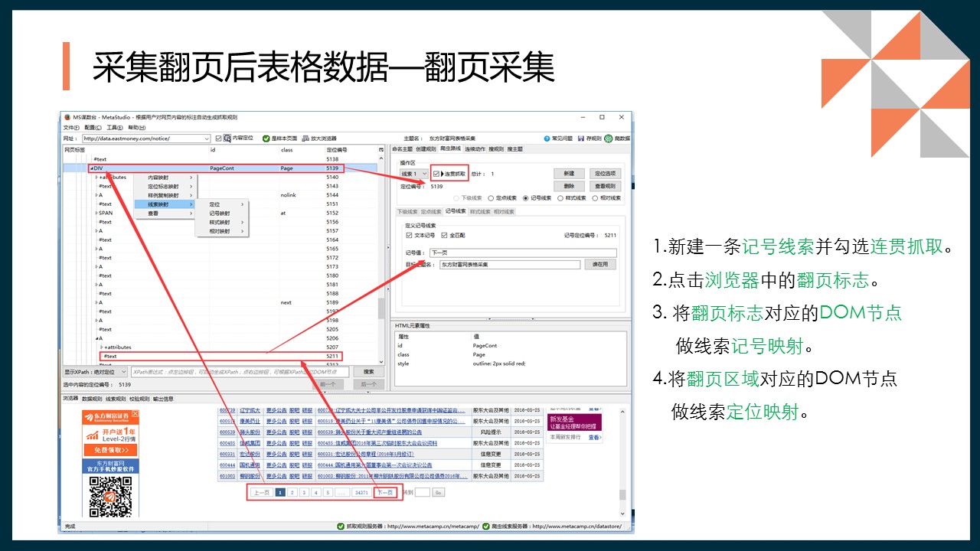The width and height of the screenshot is (980, 551).
Task: Click the 爬数据 crawl data icon
Action: [x=608, y=139]
